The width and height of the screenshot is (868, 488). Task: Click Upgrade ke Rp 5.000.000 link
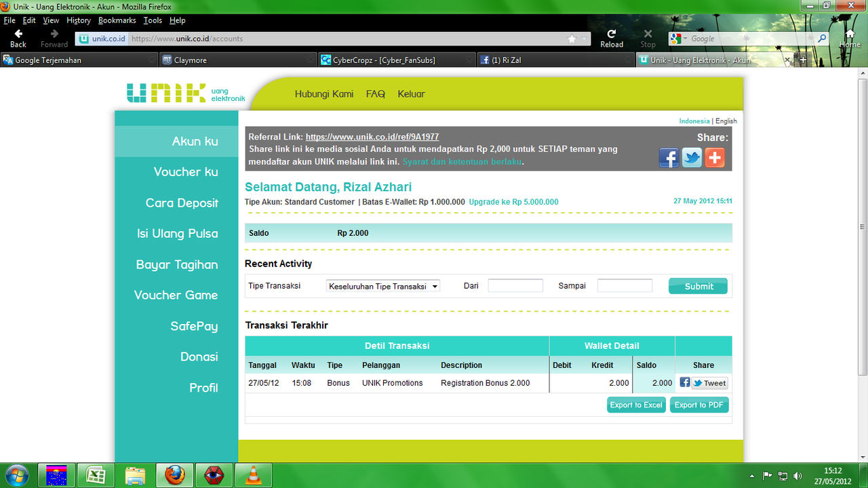(514, 202)
